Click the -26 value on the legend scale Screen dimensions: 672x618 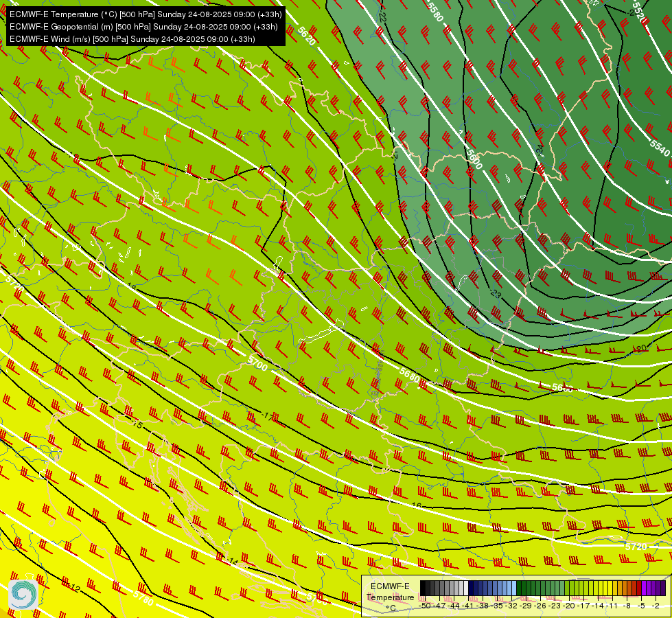point(540,606)
